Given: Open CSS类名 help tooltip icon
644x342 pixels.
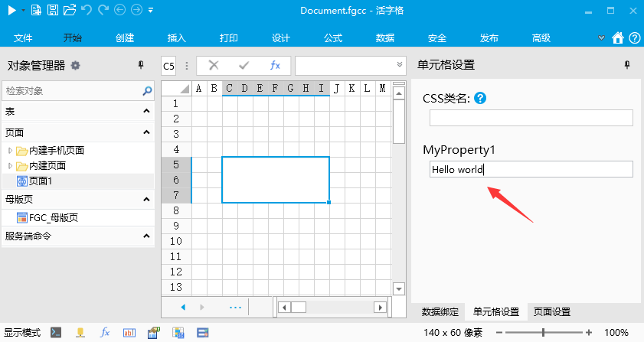Looking at the screenshot, I should (480, 98).
